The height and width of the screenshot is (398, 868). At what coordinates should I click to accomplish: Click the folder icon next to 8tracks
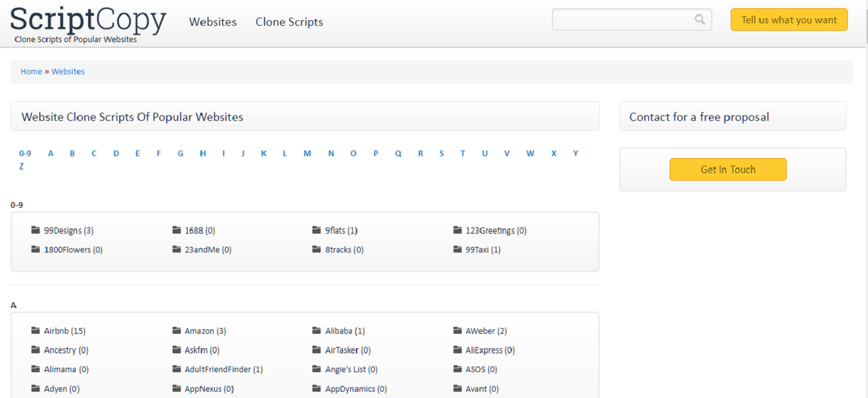(317, 249)
